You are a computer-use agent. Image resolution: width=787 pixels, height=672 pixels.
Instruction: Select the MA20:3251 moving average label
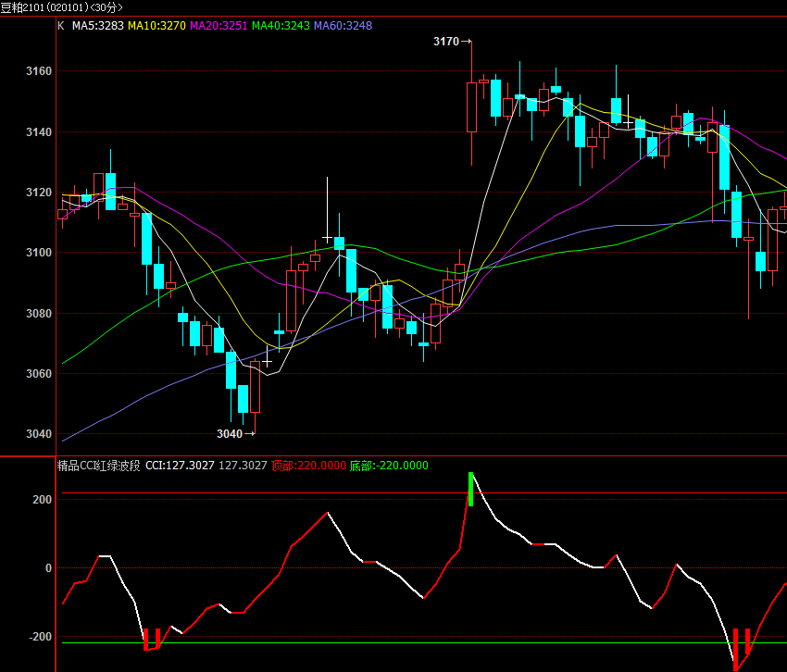[219, 26]
